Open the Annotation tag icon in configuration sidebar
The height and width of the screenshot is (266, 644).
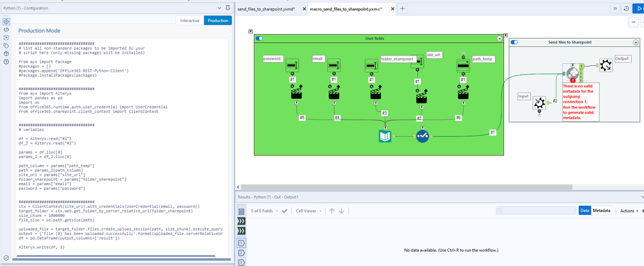point(6,46)
